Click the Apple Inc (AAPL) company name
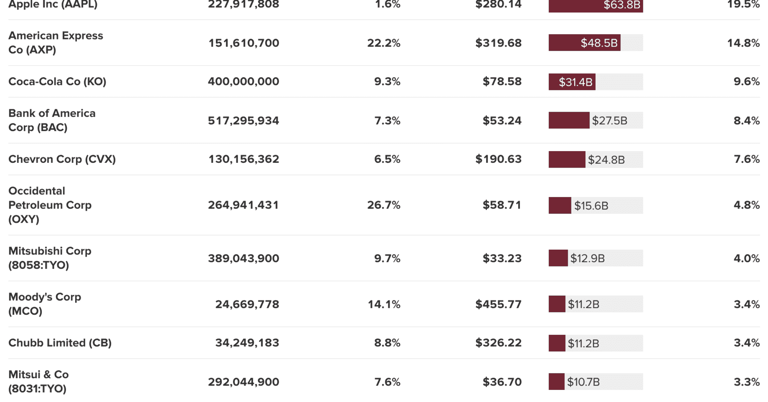Viewport: 768px width, 402px height. coord(53,4)
